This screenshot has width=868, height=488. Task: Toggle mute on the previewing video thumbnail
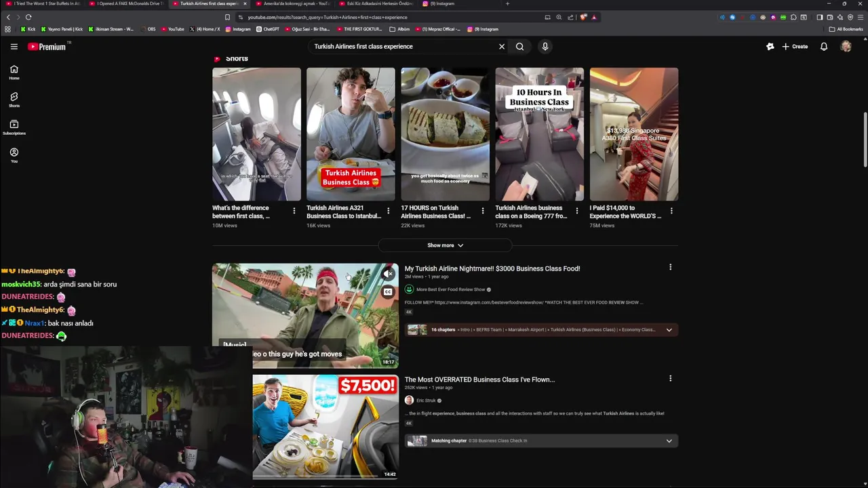click(388, 274)
